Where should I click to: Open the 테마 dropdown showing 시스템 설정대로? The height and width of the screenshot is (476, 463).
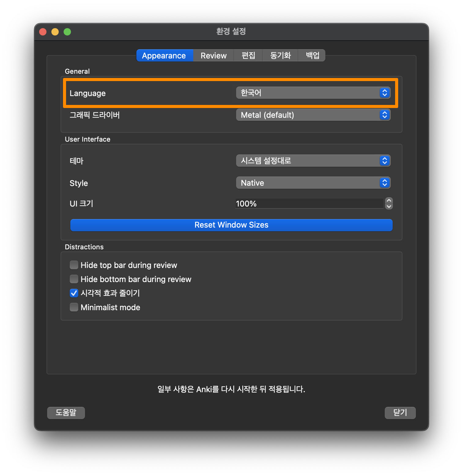point(313,161)
